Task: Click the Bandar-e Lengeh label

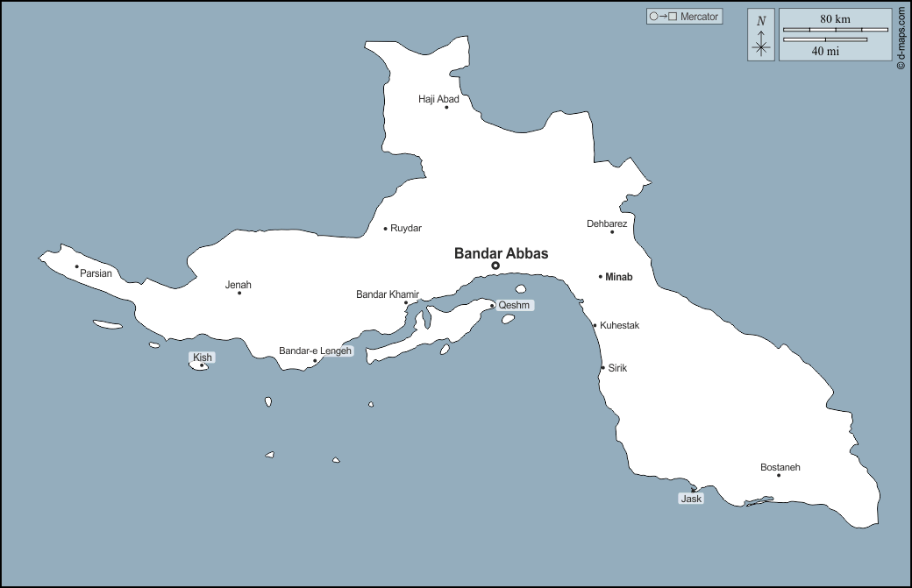Action: coord(315,351)
